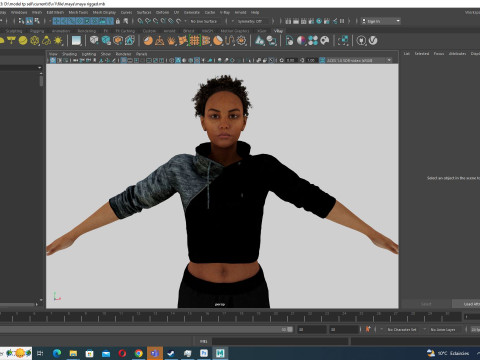The image size is (480, 360).
Task: Open the viewport Shading menu
Action: pos(69,54)
